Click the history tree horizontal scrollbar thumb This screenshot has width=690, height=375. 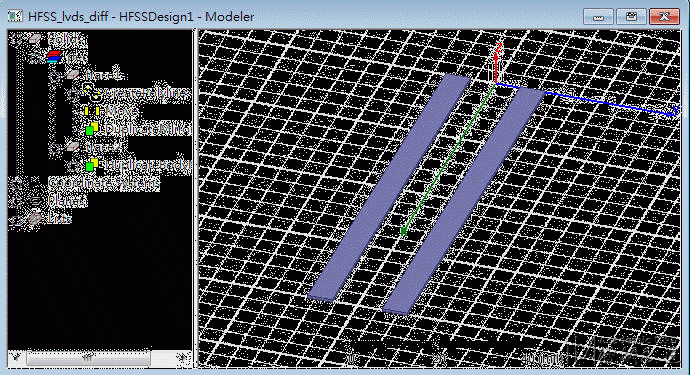88,358
